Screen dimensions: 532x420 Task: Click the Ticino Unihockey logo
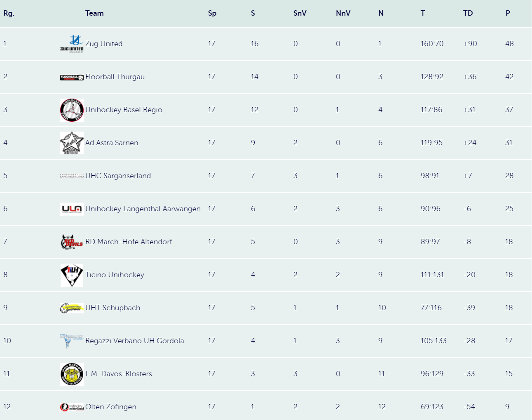click(x=72, y=275)
